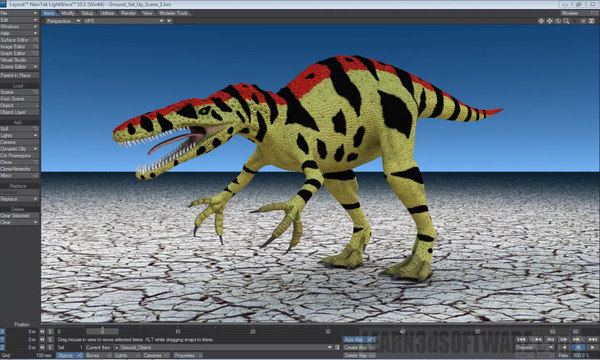Click the E envelope button for Y
600x360 pixels.
tap(50, 339)
